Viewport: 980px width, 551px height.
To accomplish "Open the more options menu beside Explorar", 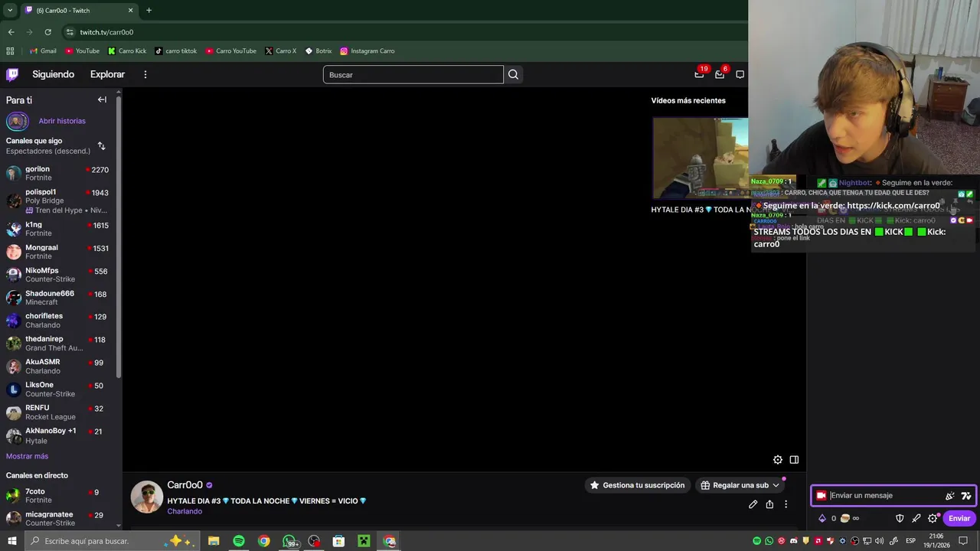I will [x=145, y=74].
